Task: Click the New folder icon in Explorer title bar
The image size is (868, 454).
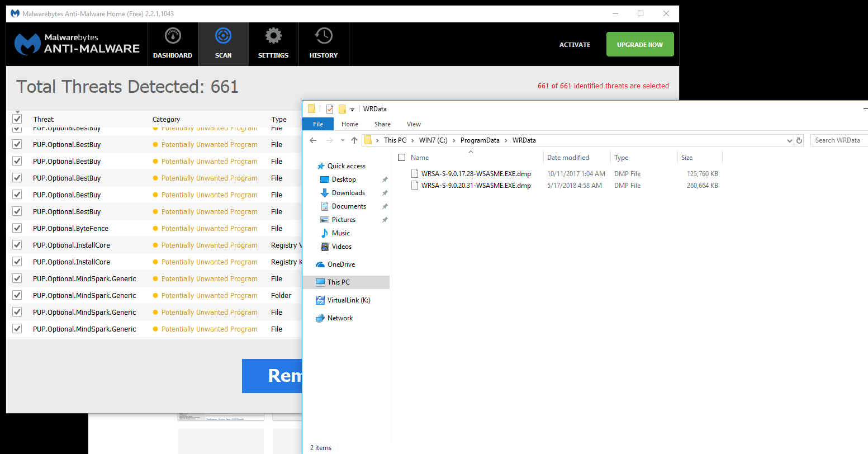Action: (342, 109)
